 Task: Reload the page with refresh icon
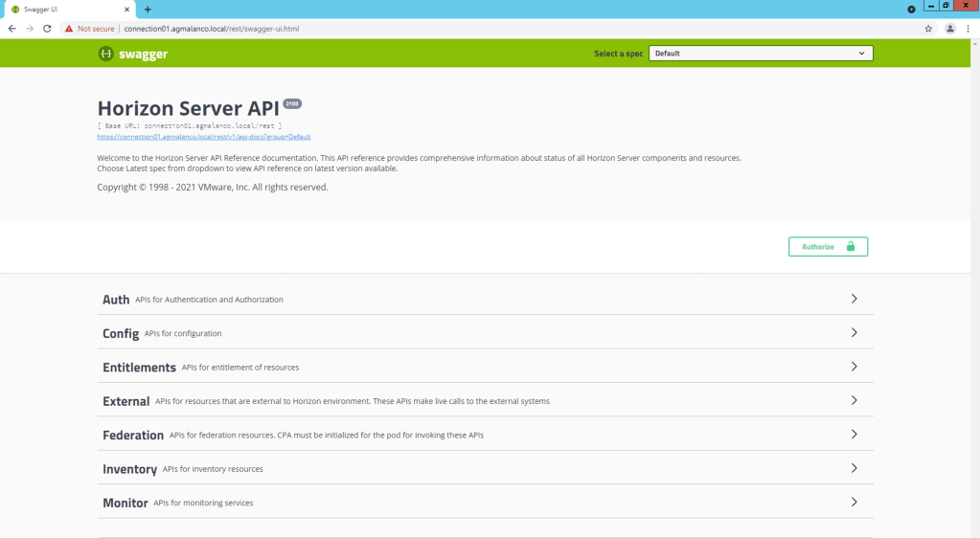tap(47, 29)
